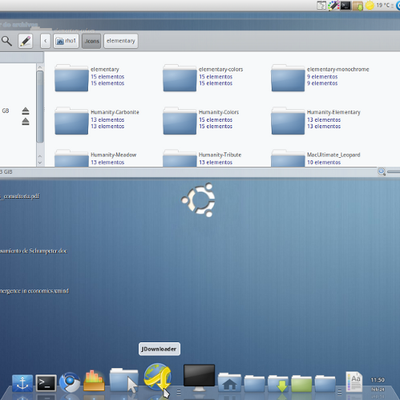Viewport: 400px width, 400px height.
Task: Open the elementary-monochrome folder
Action: point(288,79)
